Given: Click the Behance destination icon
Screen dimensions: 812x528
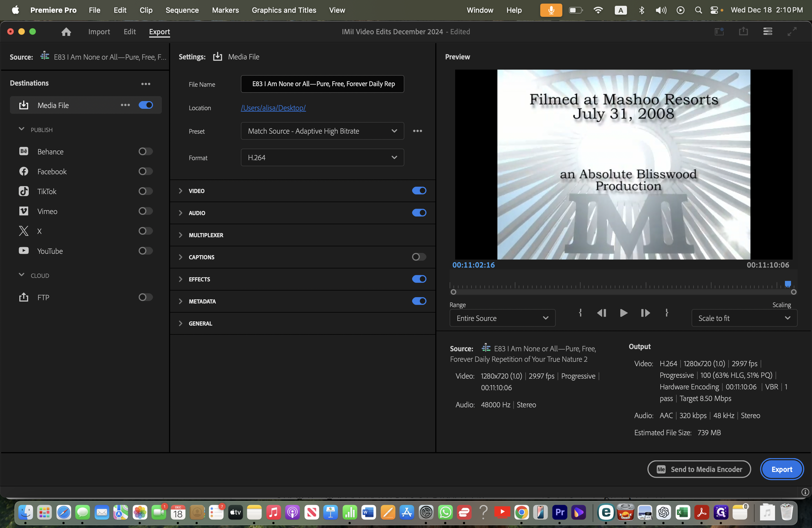Looking at the screenshot, I should 23,151.
